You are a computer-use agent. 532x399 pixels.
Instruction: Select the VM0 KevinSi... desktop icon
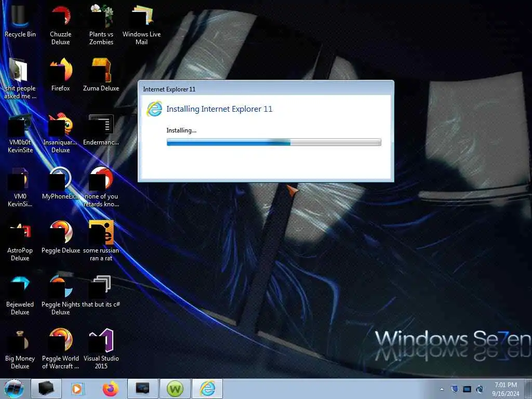point(20,187)
